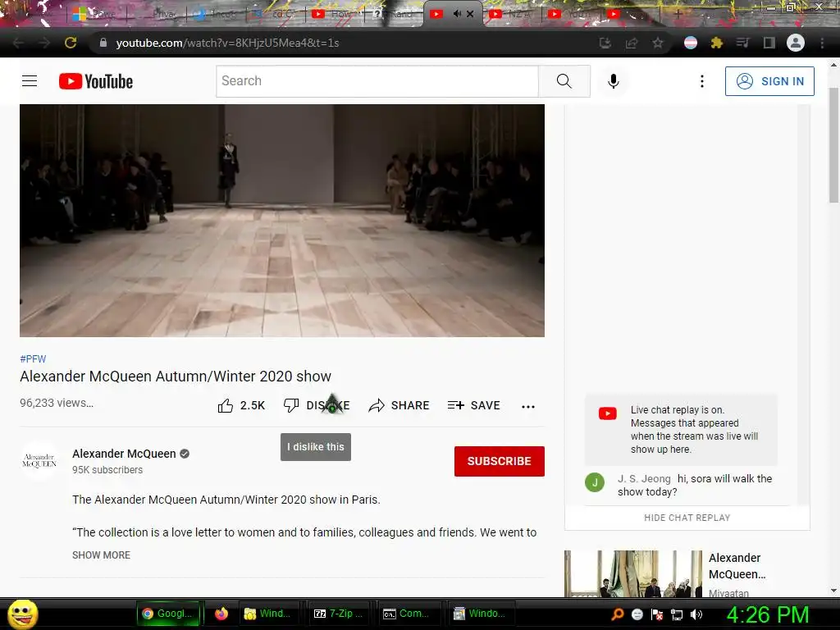Open the recommended Alexander McQueen video thumbnail
This screenshot has width=840, height=630.
click(632, 573)
